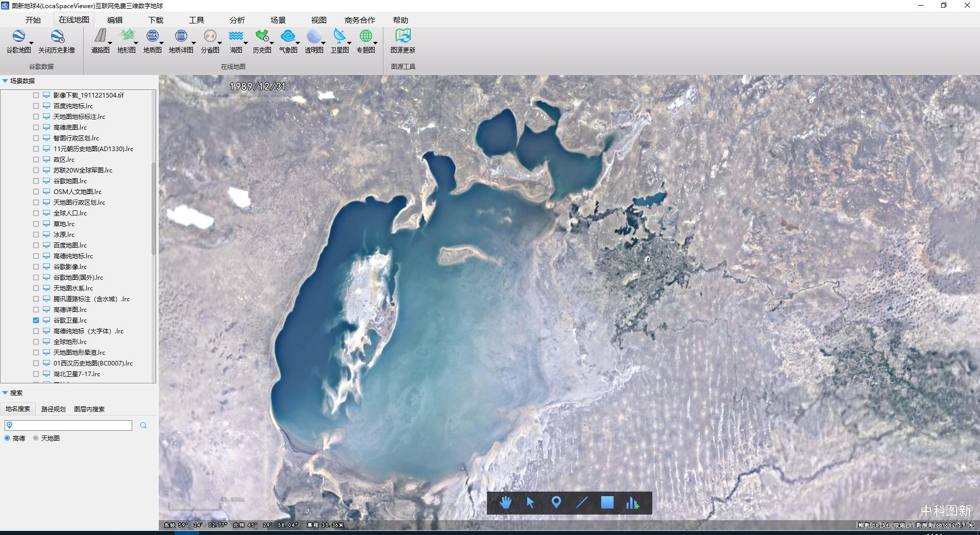980x535 pixels.
Task: Collapse the 场景数据 panel
Action: click(5, 81)
